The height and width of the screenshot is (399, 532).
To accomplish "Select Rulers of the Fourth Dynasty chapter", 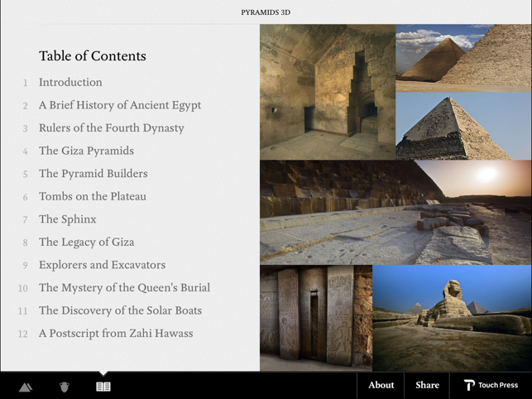I will tap(111, 127).
